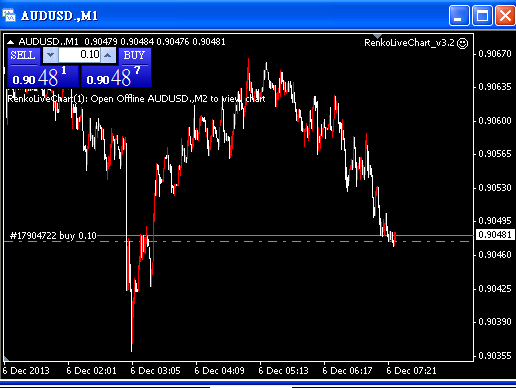This screenshot has width=516, height=388.
Task: Decrease lot volume with down arrow
Action: pos(50,55)
